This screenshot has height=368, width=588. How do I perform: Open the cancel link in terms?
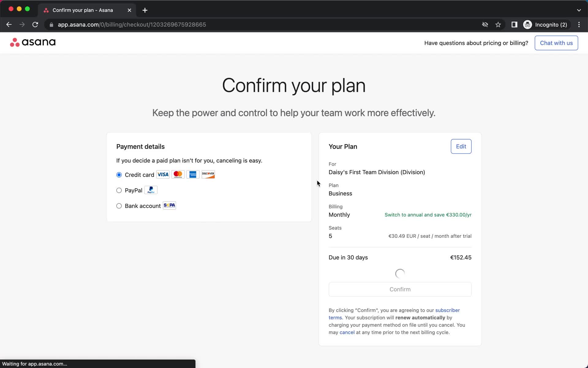click(347, 332)
